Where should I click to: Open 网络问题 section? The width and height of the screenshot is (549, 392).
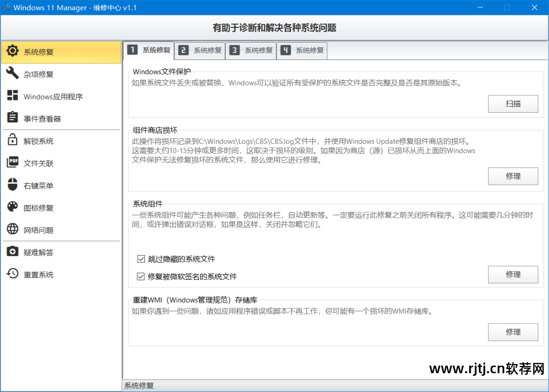[x=62, y=230]
